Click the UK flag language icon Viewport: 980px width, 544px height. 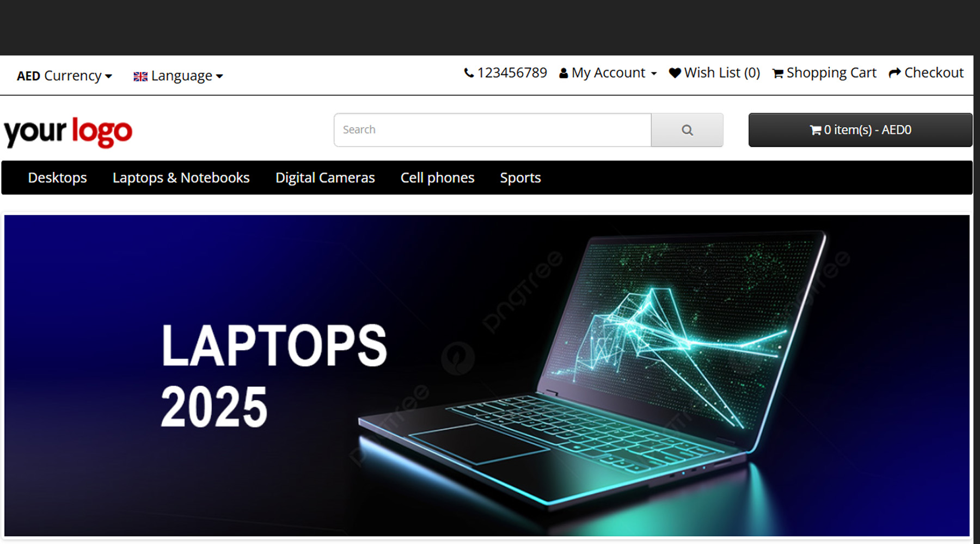click(140, 77)
